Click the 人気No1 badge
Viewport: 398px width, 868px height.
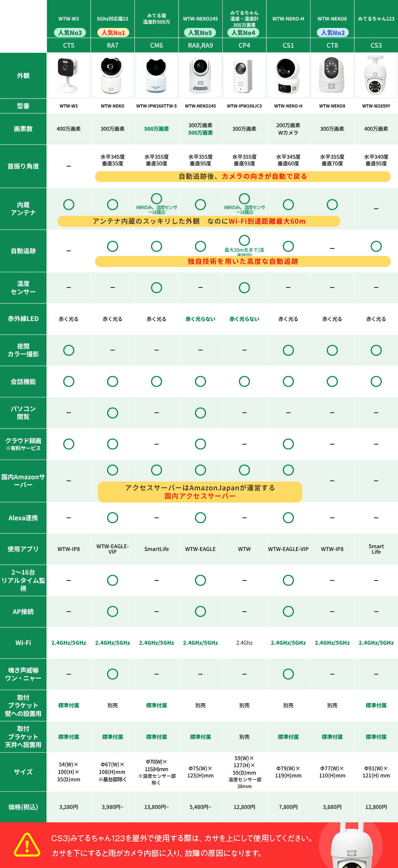pyautogui.click(x=113, y=33)
